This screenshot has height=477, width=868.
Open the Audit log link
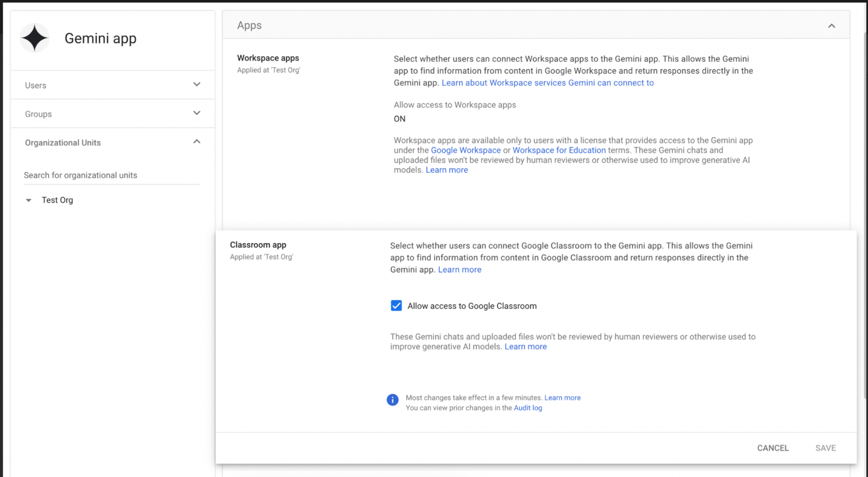click(x=528, y=408)
